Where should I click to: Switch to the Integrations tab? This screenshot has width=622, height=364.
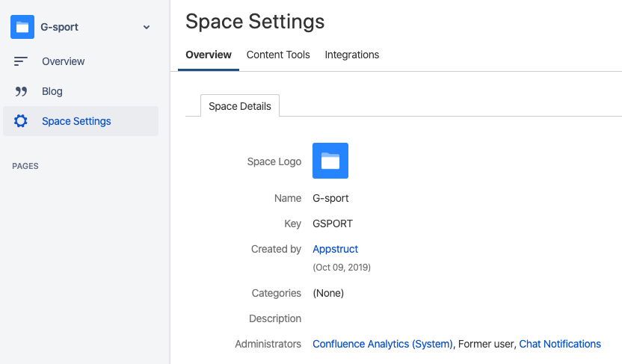click(352, 55)
